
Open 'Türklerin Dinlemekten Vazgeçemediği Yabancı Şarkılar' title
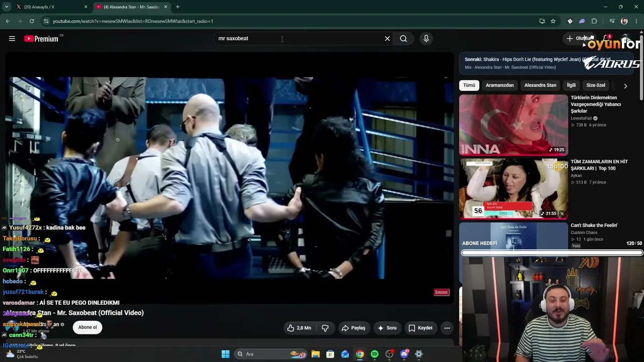596,104
